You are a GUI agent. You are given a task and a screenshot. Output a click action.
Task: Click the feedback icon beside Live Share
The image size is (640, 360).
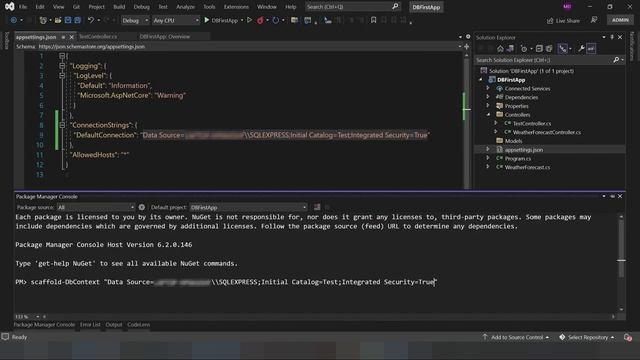pyautogui.click(x=594, y=20)
